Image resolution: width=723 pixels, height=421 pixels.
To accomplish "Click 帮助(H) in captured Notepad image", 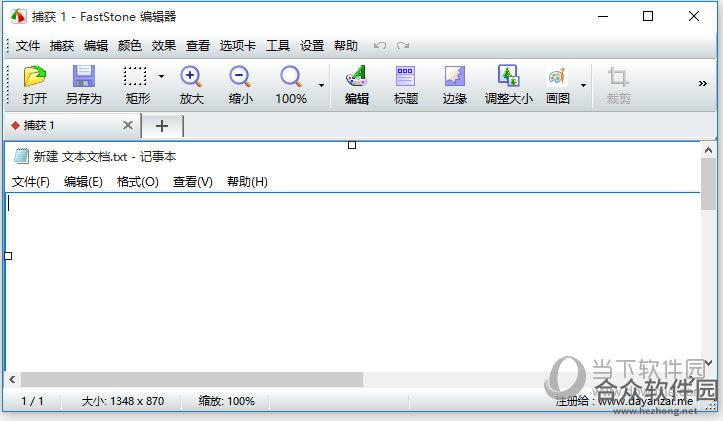I will (x=247, y=182).
